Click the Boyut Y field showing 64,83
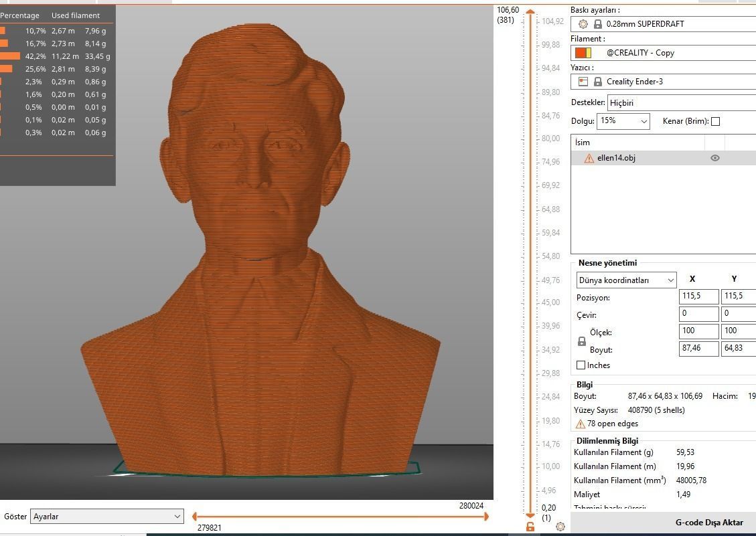 (x=739, y=349)
